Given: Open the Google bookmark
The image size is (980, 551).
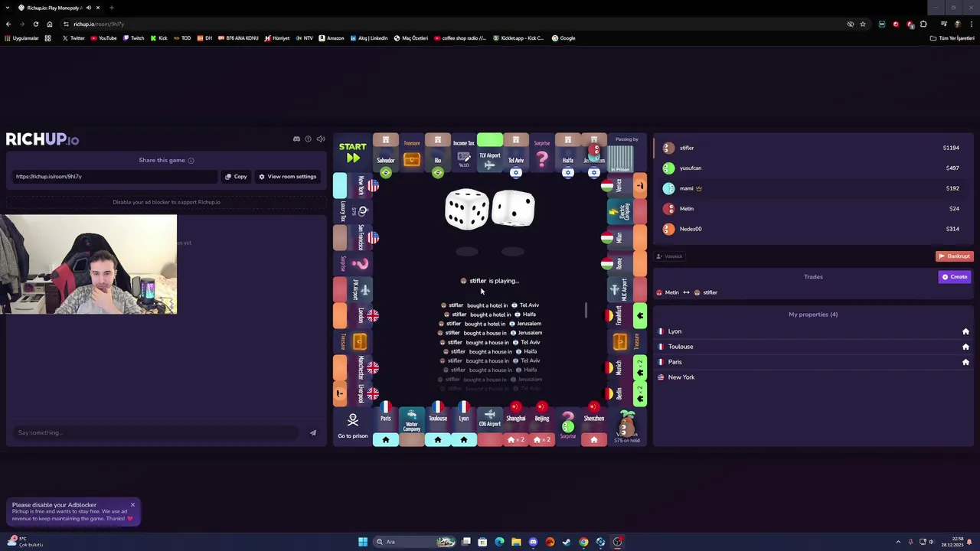Looking at the screenshot, I should tap(563, 38).
